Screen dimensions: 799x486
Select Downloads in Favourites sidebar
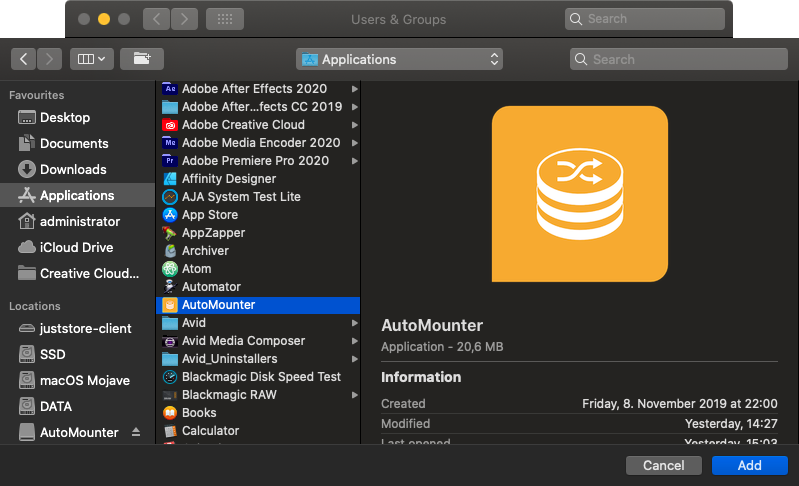point(77,170)
